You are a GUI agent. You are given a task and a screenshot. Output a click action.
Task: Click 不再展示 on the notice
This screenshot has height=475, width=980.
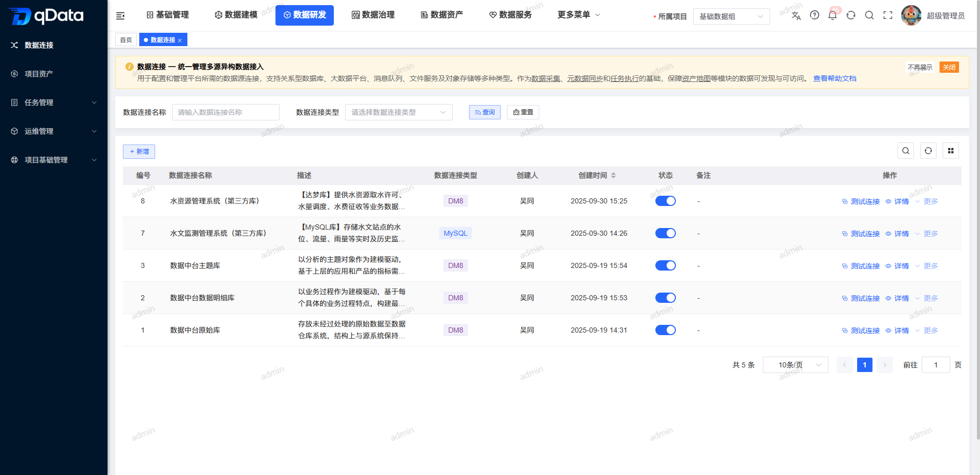point(920,67)
